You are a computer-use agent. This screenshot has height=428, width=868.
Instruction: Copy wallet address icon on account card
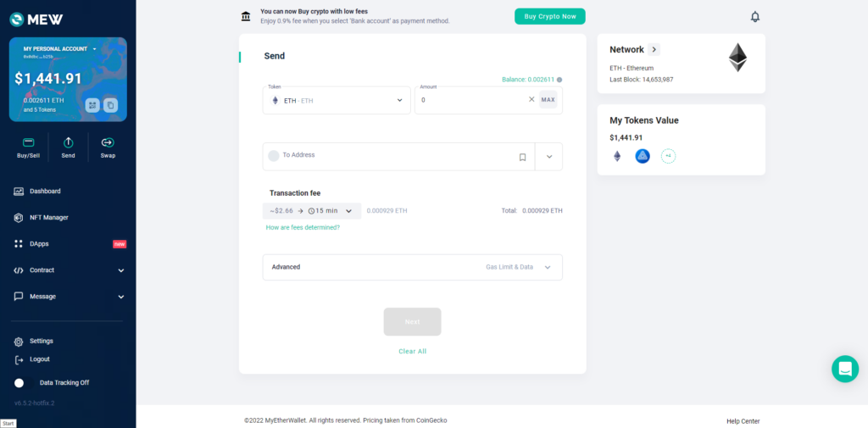tap(111, 105)
